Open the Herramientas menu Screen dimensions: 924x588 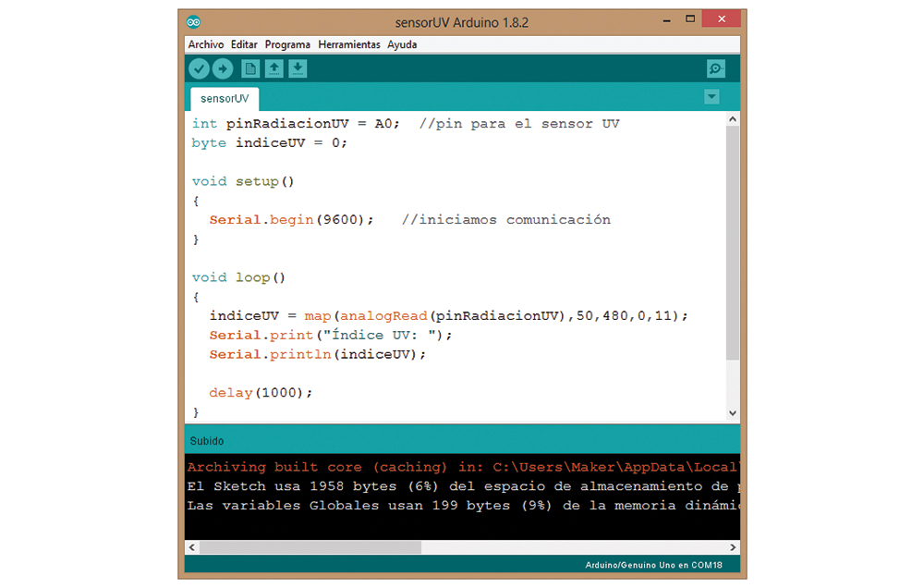(348, 44)
